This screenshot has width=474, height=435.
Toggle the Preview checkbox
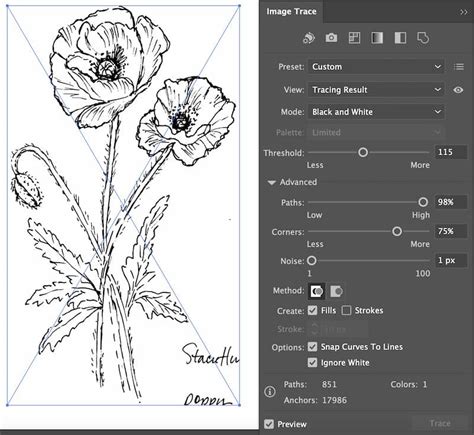click(269, 424)
